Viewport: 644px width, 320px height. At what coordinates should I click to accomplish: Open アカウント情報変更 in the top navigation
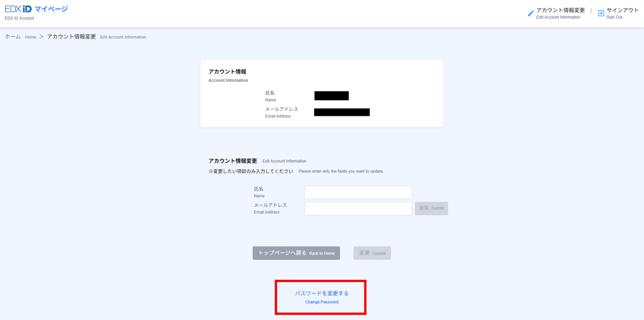pyautogui.click(x=560, y=11)
